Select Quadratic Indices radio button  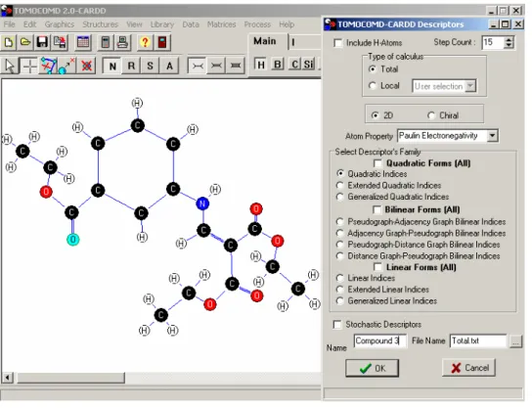point(340,174)
